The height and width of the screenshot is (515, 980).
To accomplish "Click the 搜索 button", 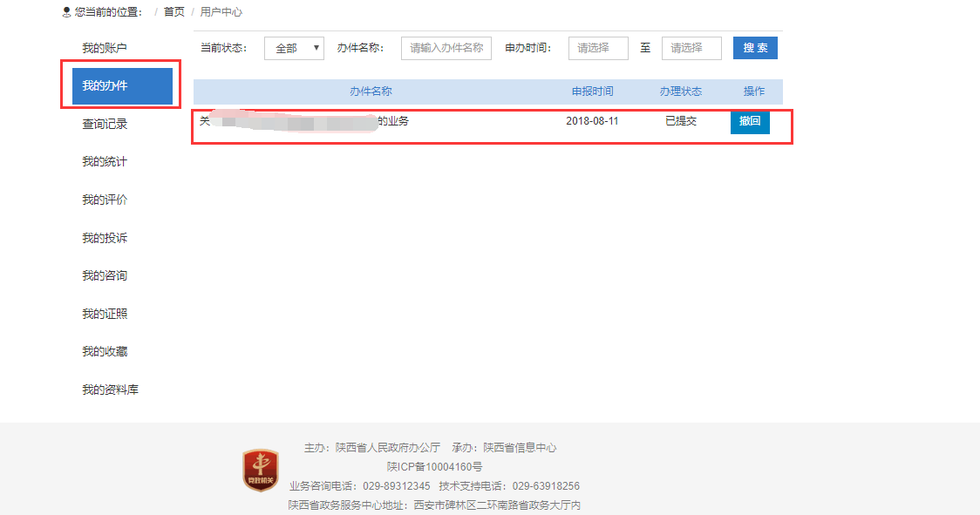I will [x=755, y=48].
